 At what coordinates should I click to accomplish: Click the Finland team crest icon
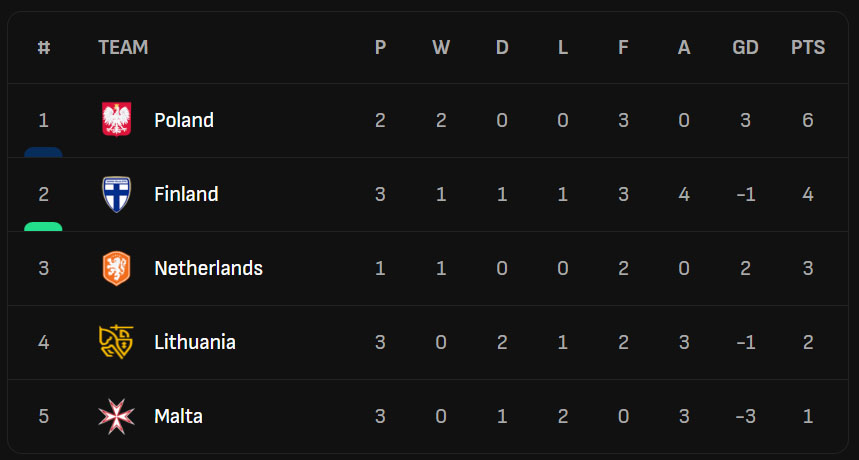coord(116,194)
